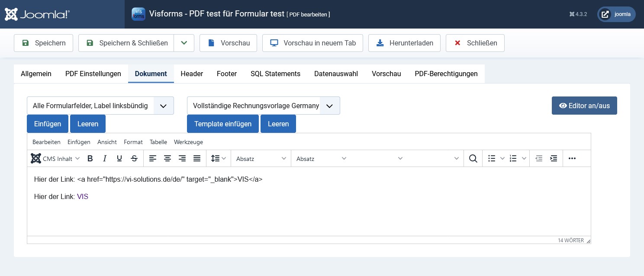Image resolution: width=644 pixels, height=276 pixels.
Task: Show more toolbar options ellipsis
Action: (572, 159)
